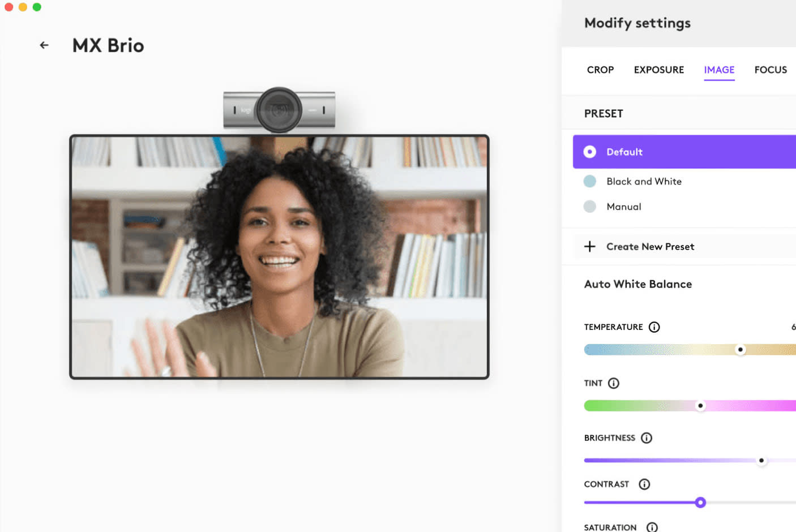This screenshot has height=532, width=796.
Task: Select the IMAGE tab
Action: 719,70
